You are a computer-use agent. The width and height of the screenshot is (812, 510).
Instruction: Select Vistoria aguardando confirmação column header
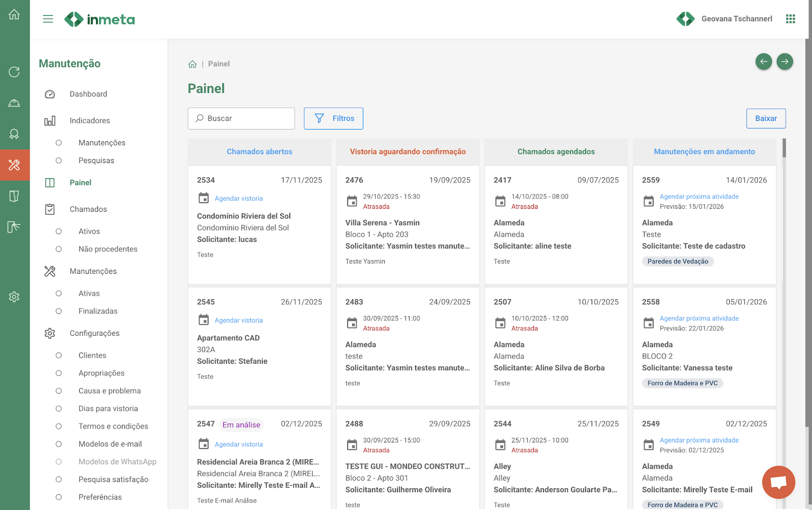[x=408, y=151]
